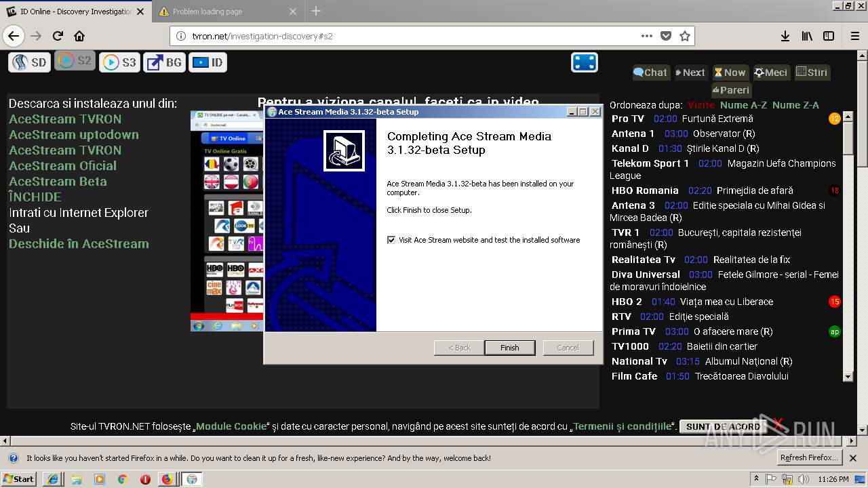
Task: Click Refresh Firefox button
Action: [x=810, y=458]
